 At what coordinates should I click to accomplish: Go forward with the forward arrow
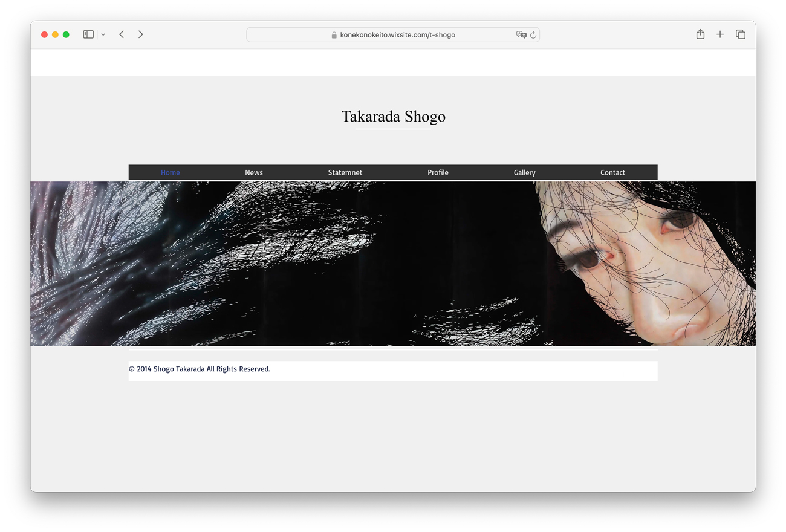click(x=140, y=34)
